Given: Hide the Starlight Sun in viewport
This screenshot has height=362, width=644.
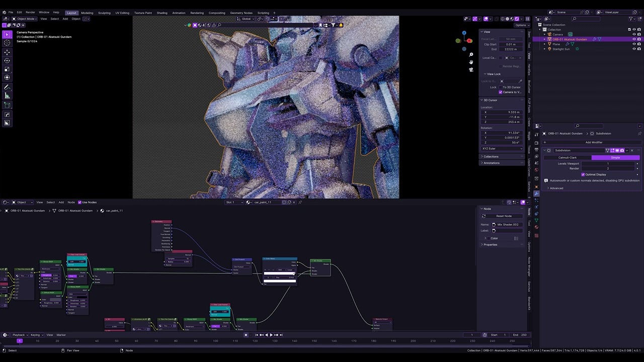Looking at the screenshot, I should [x=634, y=49].
